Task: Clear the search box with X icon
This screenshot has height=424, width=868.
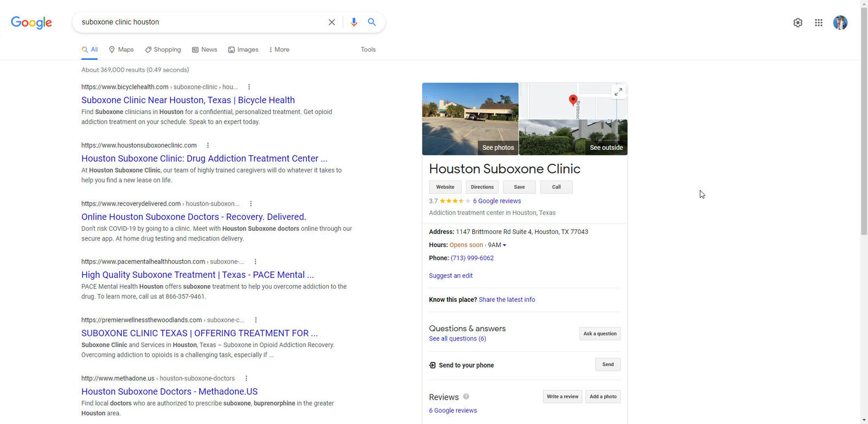Action: pos(331,22)
